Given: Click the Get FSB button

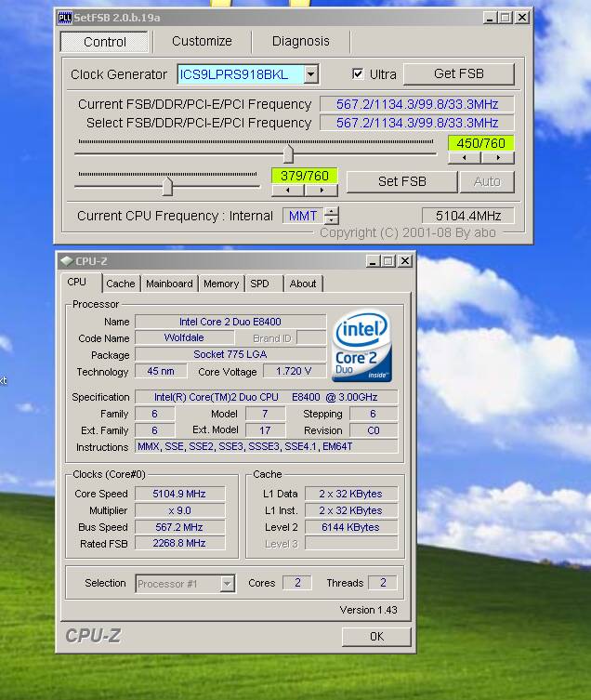Looking at the screenshot, I should pyautogui.click(x=459, y=73).
